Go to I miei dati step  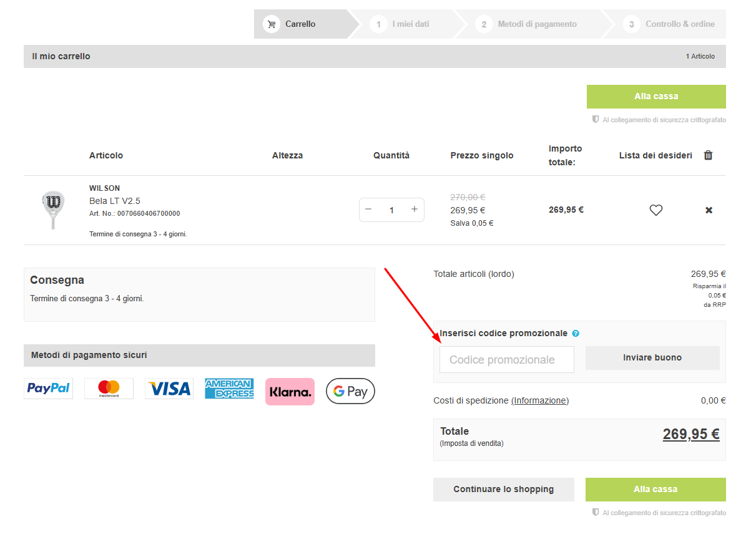[x=410, y=24]
